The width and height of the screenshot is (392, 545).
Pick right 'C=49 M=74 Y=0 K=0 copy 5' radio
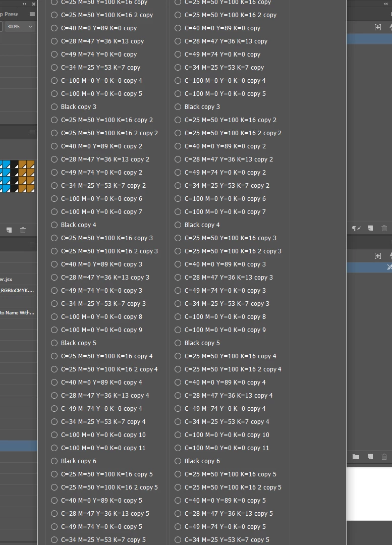pos(178,526)
